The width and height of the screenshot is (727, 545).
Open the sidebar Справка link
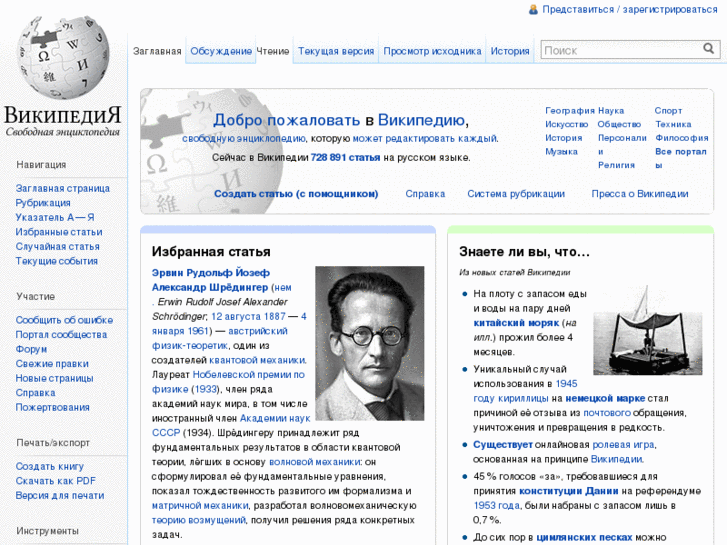click(x=35, y=393)
